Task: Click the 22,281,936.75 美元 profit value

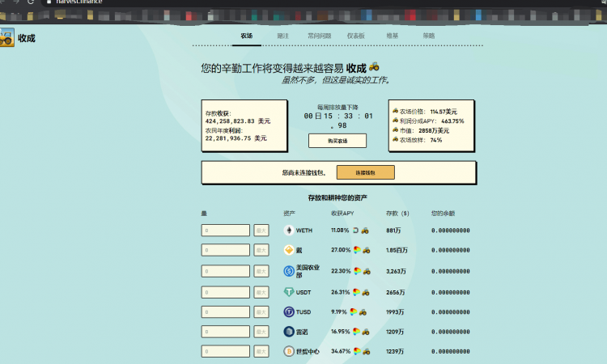Action: pyautogui.click(x=236, y=138)
